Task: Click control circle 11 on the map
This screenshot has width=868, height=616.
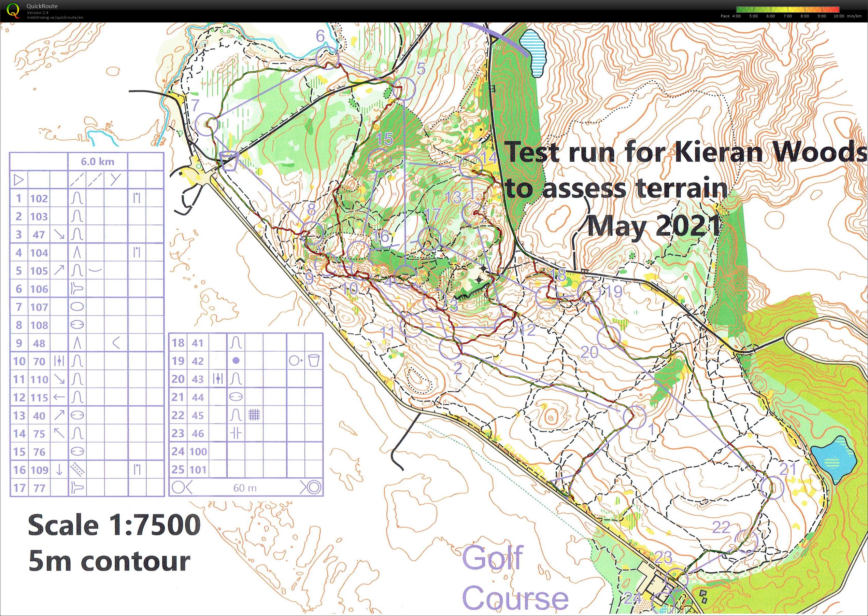Action: 411,325
